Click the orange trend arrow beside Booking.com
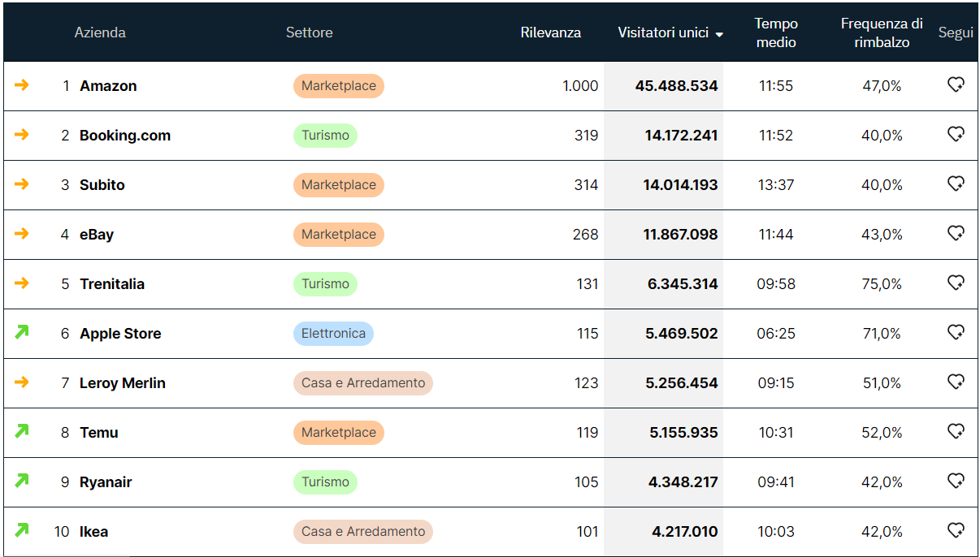The height and width of the screenshot is (557, 980). click(x=22, y=134)
